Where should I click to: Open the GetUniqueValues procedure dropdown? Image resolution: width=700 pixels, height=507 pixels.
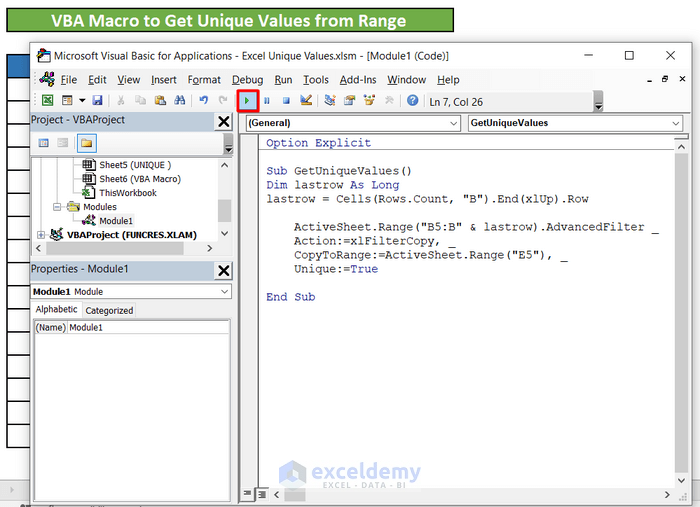(x=676, y=123)
